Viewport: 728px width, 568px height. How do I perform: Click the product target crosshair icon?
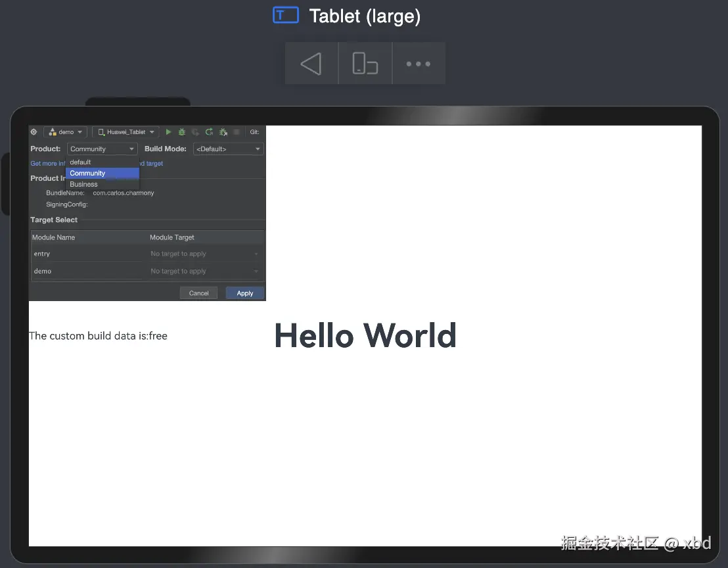tap(34, 132)
